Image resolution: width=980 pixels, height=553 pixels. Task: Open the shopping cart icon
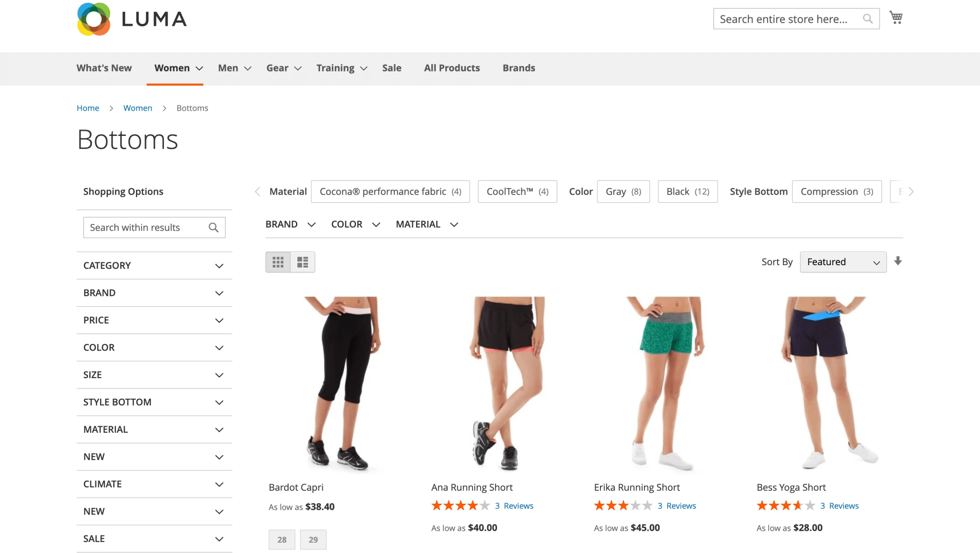pos(896,18)
